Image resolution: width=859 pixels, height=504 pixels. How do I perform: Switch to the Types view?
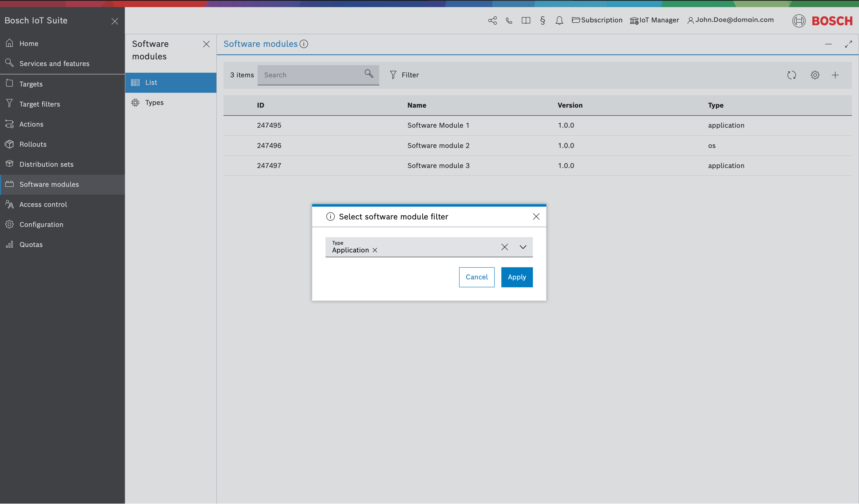[x=154, y=103]
